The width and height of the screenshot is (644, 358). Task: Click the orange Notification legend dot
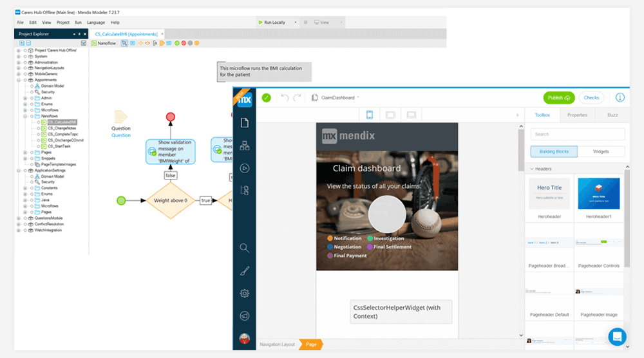(330, 238)
